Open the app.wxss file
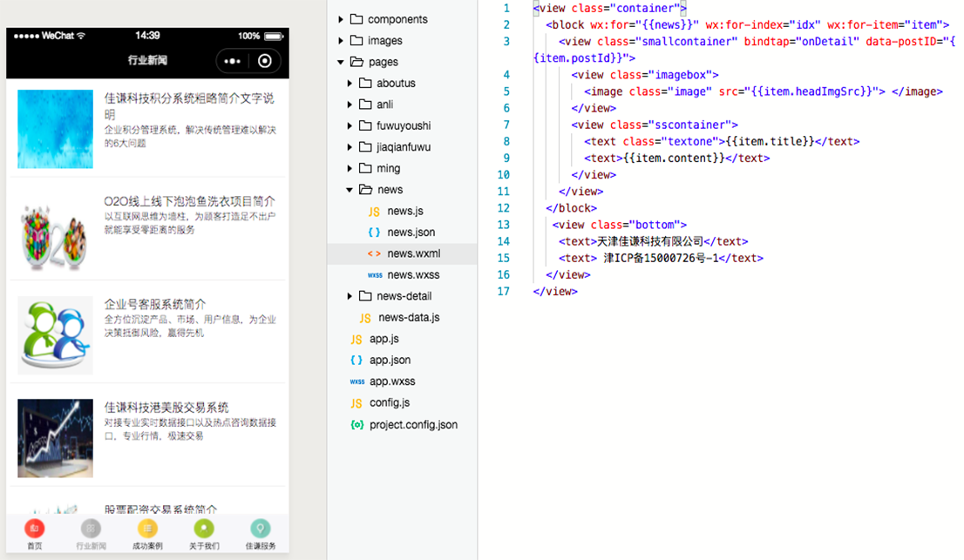The height and width of the screenshot is (560, 964). pyautogui.click(x=392, y=381)
